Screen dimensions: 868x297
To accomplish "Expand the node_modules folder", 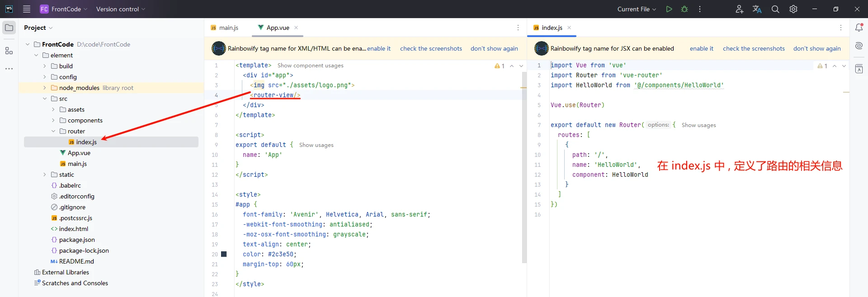I will pyautogui.click(x=44, y=88).
